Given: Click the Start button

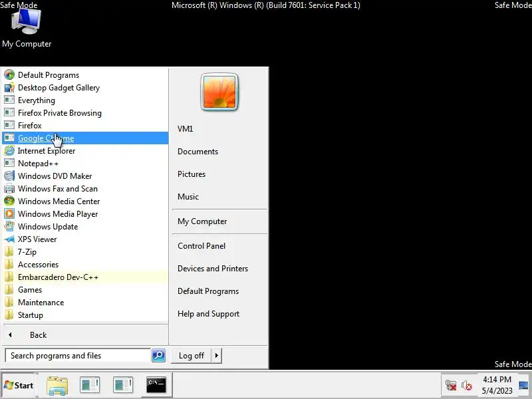Looking at the screenshot, I should coord(19,385).
